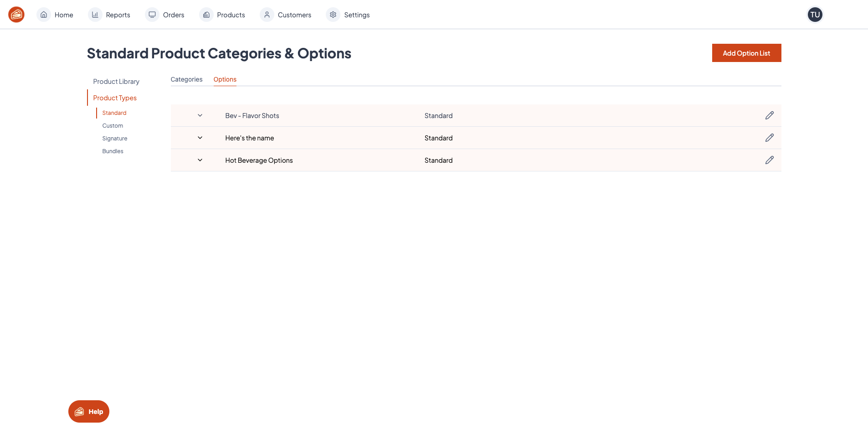Viewport: 868px width, 434px height.
Task: Open Product Library in the sidebar
Action: pos(116,82)
